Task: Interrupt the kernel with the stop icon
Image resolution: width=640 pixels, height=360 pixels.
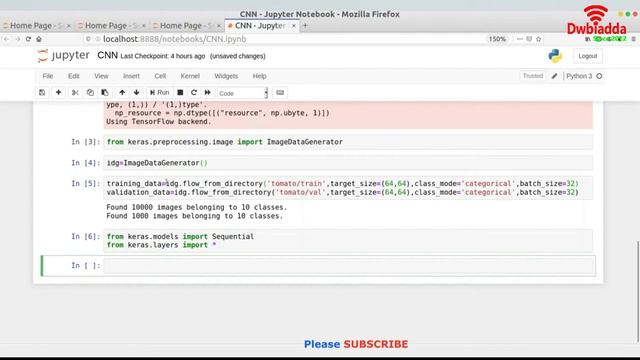Action: click(x=180, y=93)
